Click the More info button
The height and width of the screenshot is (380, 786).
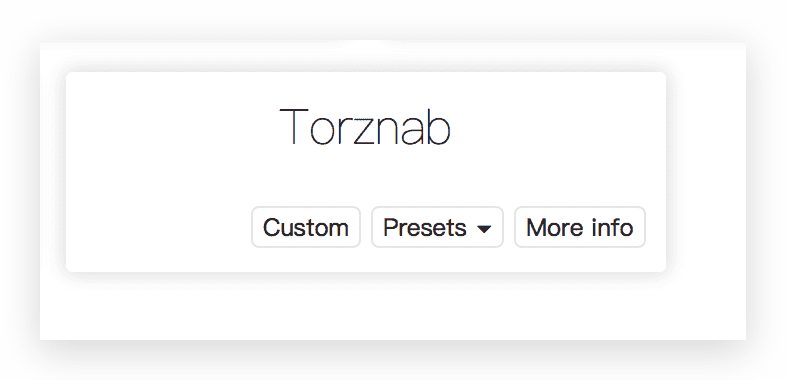click(x=579, y=227)
